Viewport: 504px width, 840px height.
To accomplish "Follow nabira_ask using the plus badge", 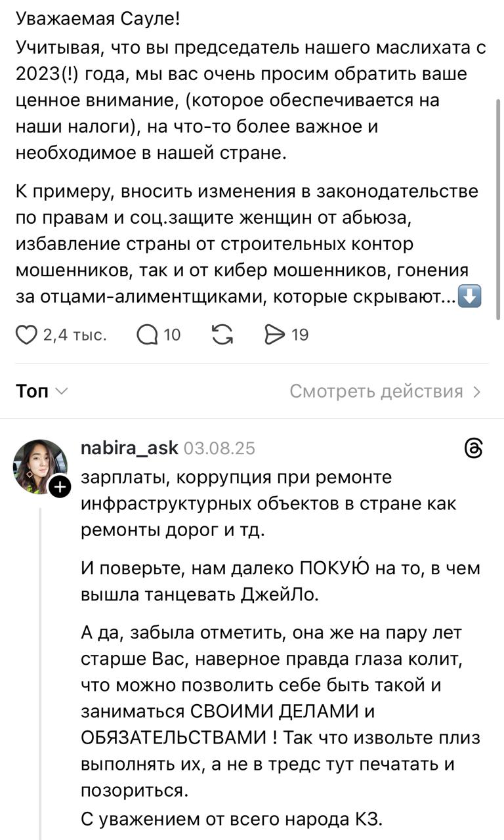I will pyautogui.click(x=59, y=487).
